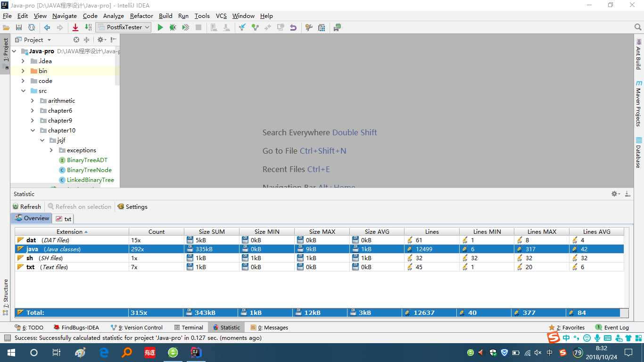Collapse the jsjf package
This screenshot has width=644, height=362.
pyautogui.click(x=42, y=140)
